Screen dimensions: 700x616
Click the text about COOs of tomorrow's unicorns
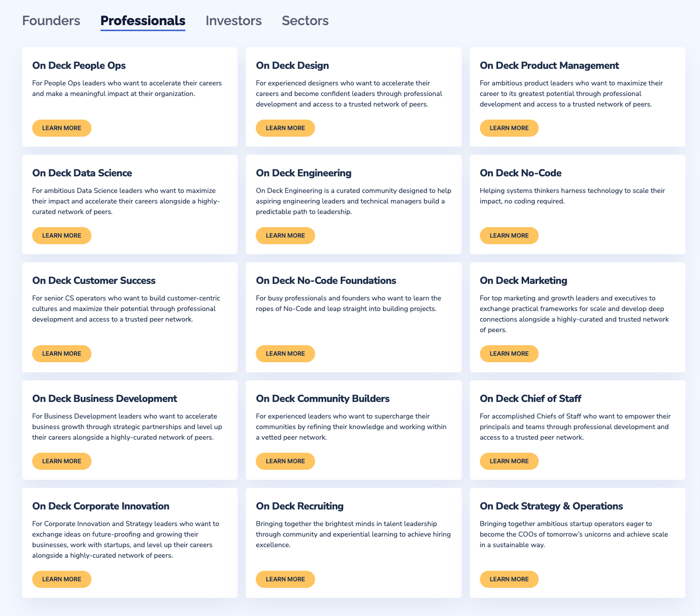[574, 534]
